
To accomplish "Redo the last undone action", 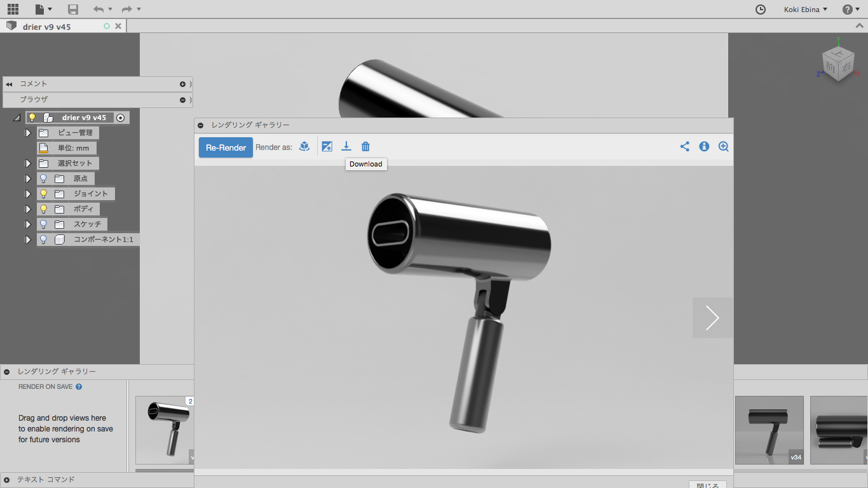I will [x=127, y=9].
